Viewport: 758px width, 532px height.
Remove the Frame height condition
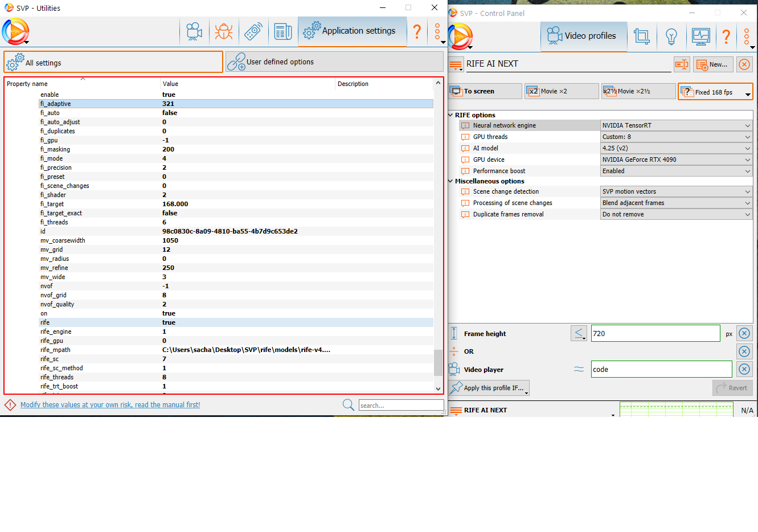click(x=744, y=333)
